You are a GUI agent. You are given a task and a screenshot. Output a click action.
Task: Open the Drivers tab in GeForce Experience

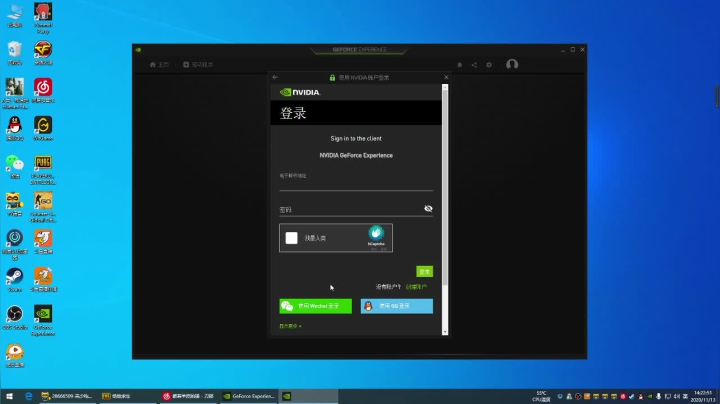pyautogui.click(x=198, y=65)
